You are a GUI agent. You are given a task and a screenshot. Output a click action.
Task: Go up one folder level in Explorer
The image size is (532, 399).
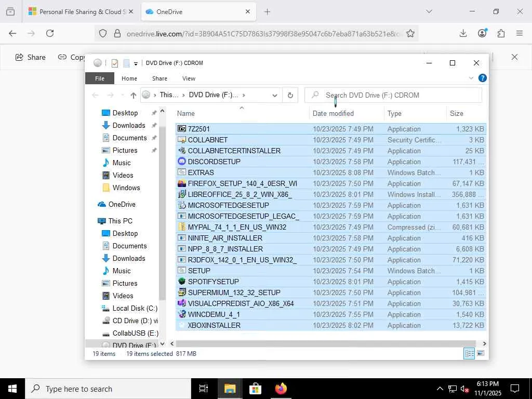click(134, 96)
